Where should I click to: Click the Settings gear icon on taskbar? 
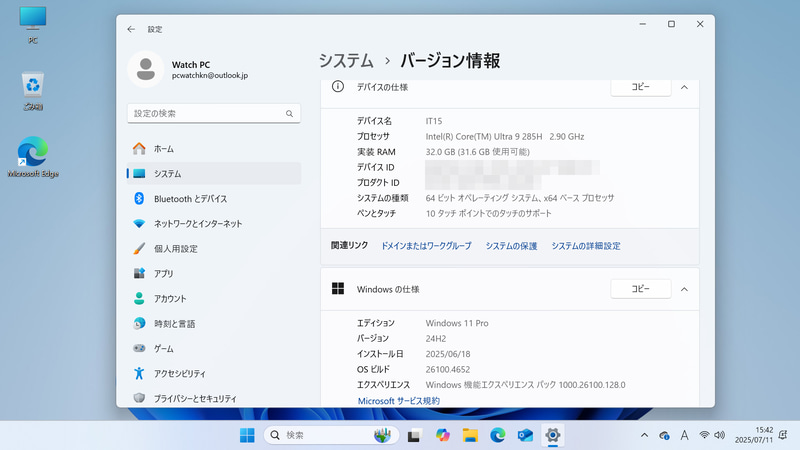point(553,435)
